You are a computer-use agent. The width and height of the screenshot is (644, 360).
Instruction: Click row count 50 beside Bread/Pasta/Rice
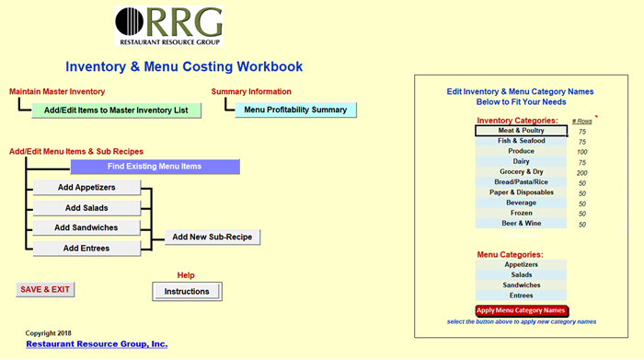582,183
